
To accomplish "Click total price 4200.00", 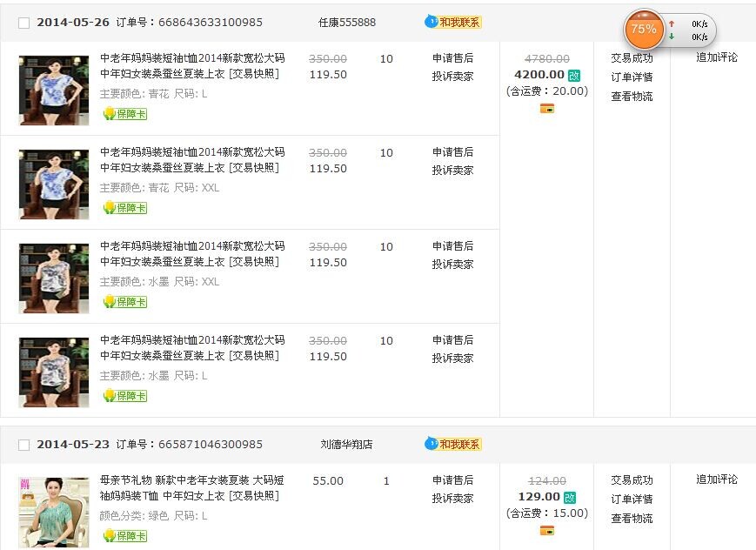I will click(539, 75).
